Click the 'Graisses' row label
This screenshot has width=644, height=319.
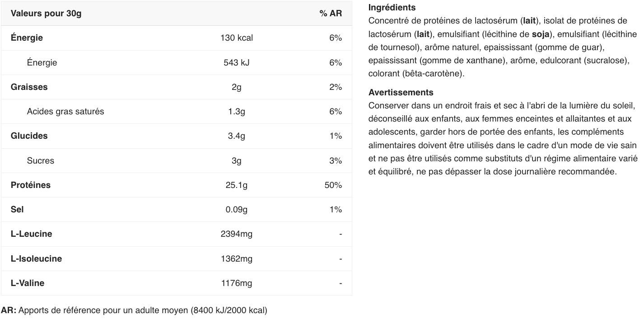click(x=29, y=87)
